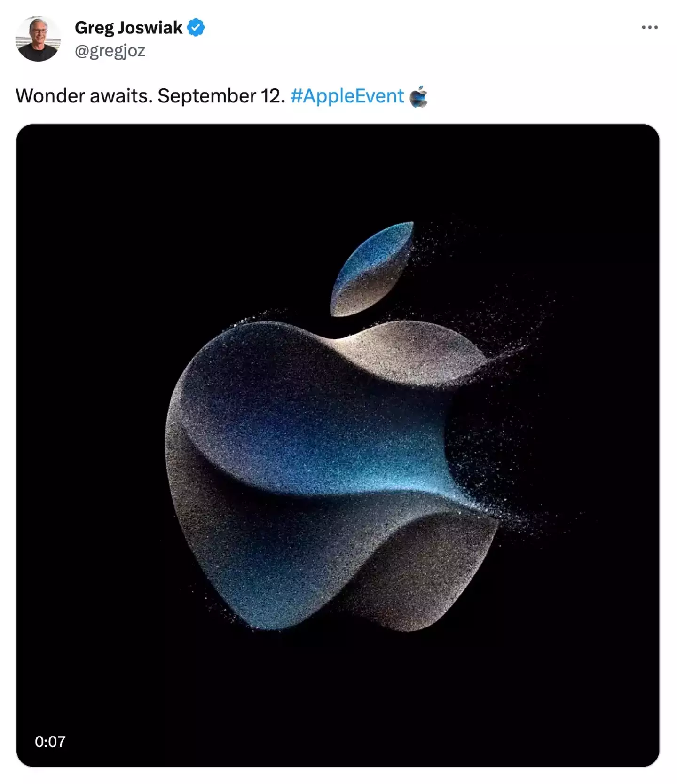Click the 0:07 video duration label
The width and height of the screenshot is (677, 784).
coord(50,741)
